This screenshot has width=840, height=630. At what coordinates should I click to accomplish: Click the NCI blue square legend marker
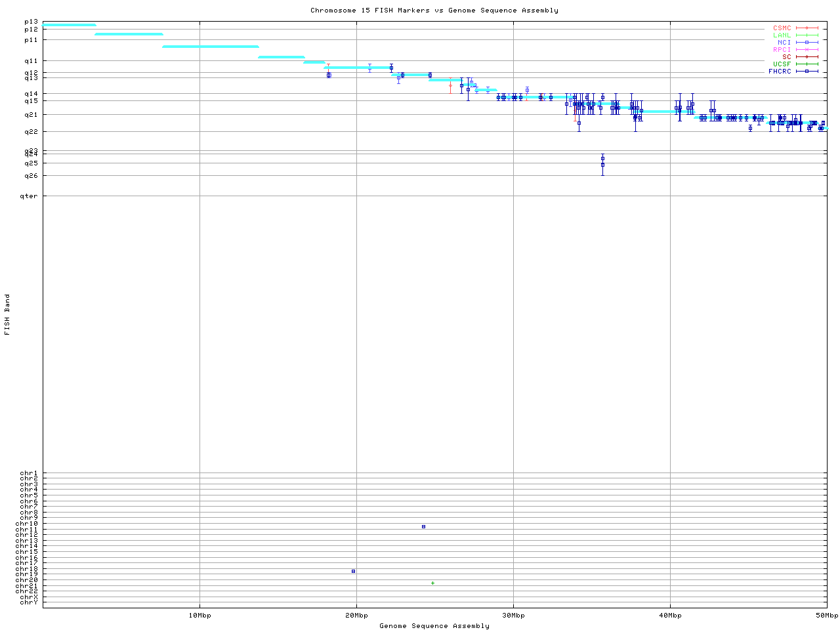click(x=807, y=43)
